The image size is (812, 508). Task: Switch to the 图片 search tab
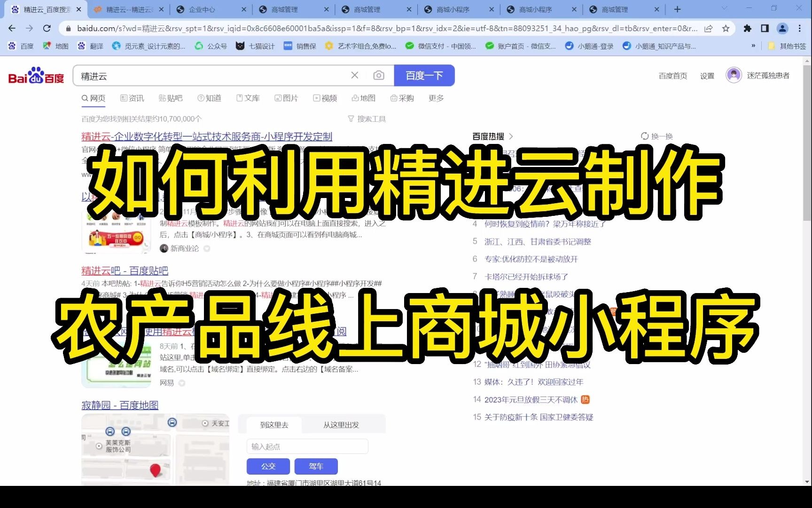point(287,98)
